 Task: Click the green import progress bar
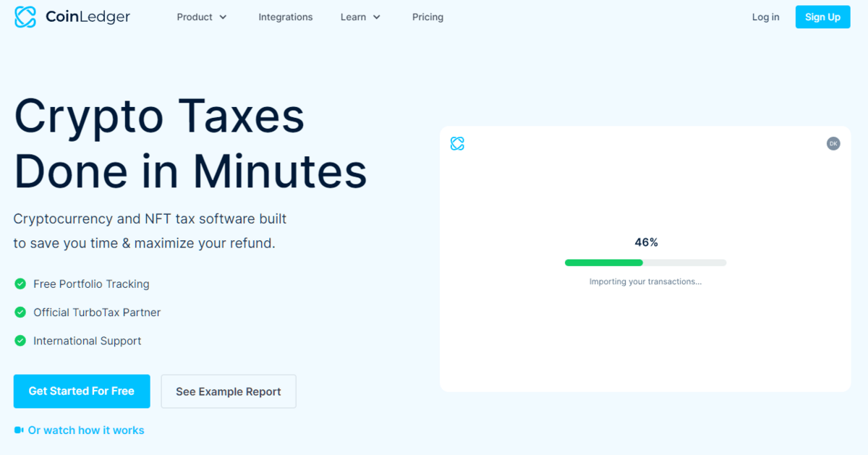tap(604, 263)
